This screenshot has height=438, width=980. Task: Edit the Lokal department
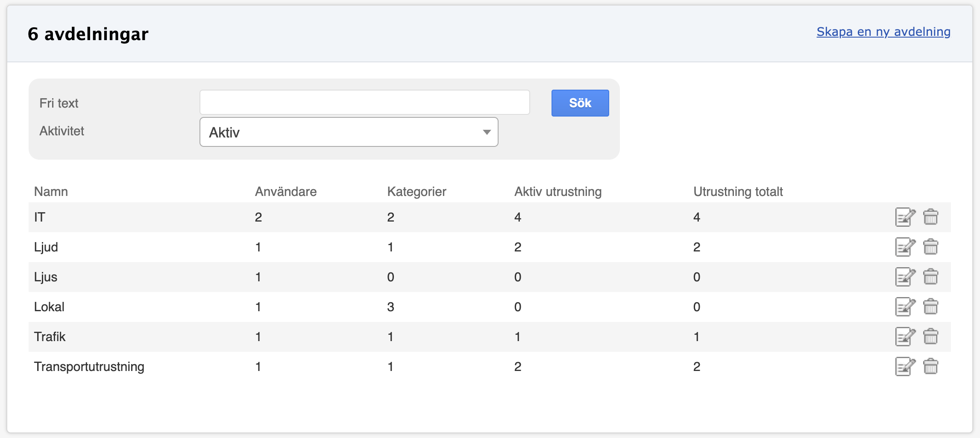pyautogui.click(x=905, y=307)
